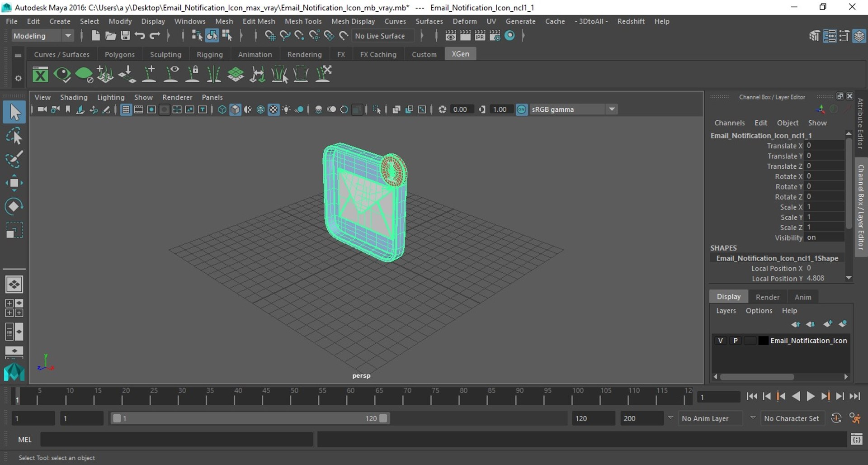Click the Channels menu in Channel Box
The height and width of the screenshot is (465, 868).
[729, 123]
